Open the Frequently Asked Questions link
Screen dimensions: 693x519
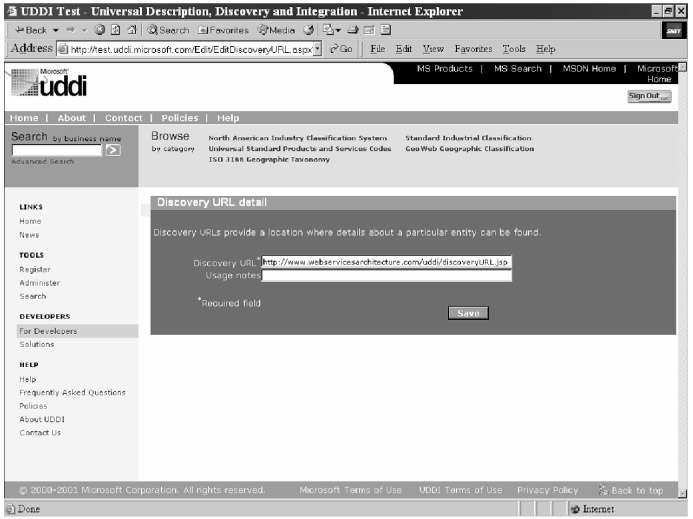click(x=72, y=393)
